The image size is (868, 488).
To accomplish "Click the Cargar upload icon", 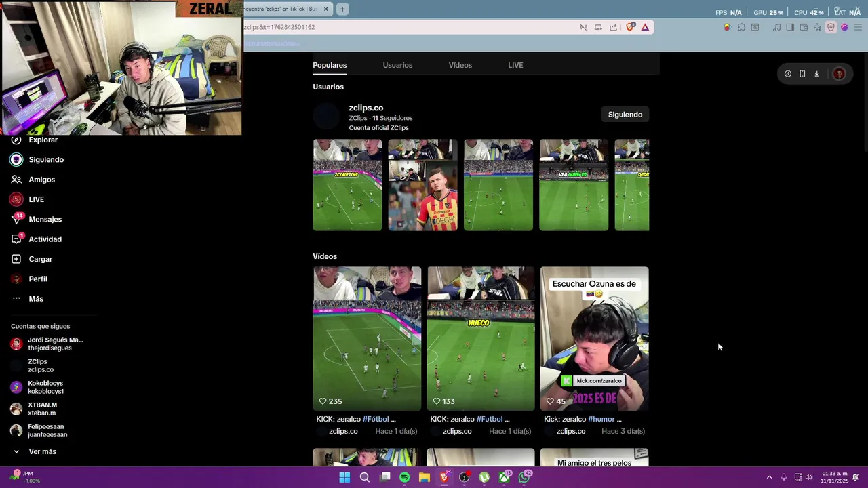I will [16, 259].
